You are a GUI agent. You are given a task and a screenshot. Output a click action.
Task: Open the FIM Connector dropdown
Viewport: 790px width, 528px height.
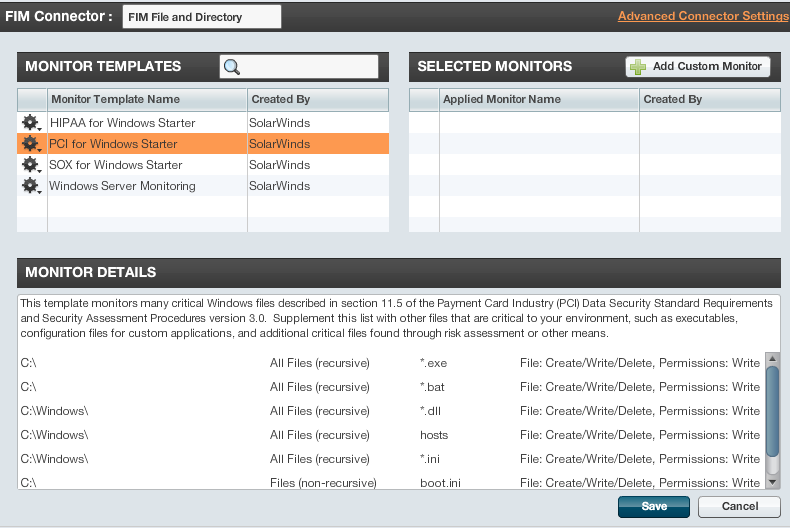(x=202, y=17)
